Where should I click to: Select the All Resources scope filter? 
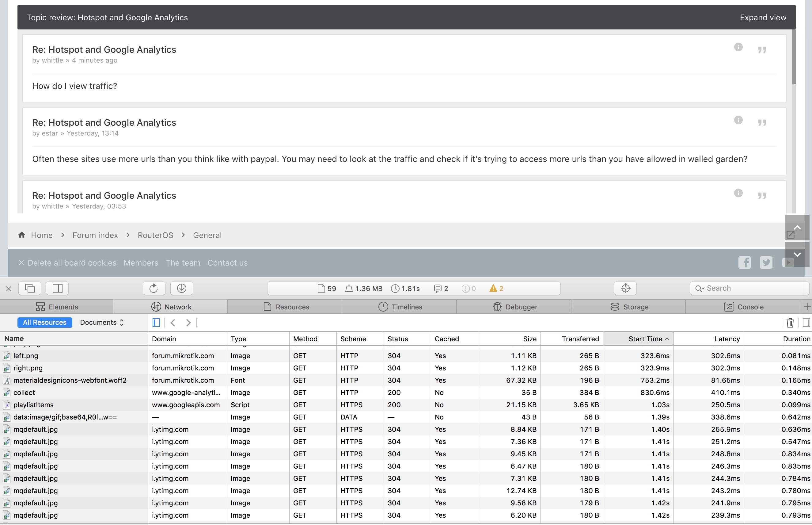(45, 322)
